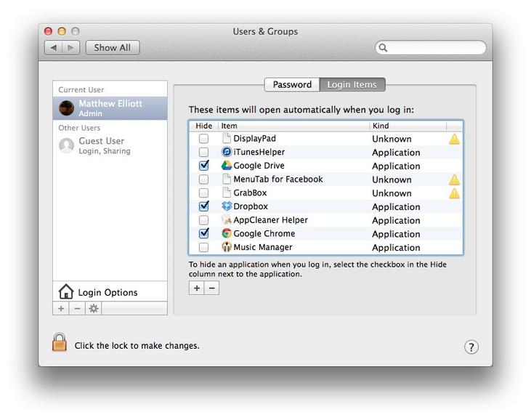531x420 pixels.
Task: Remove a user with the sidebar minus button
Action: (x=77, y=309)
